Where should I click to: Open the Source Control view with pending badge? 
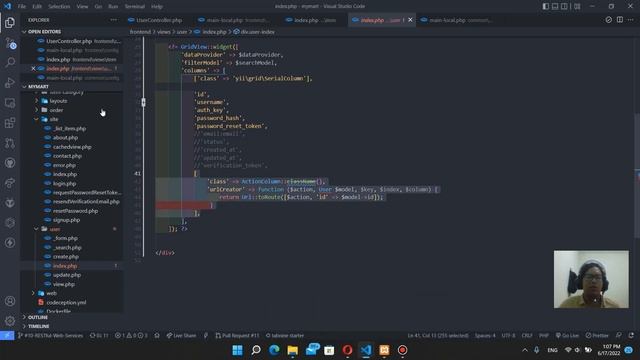pos(10,43)
